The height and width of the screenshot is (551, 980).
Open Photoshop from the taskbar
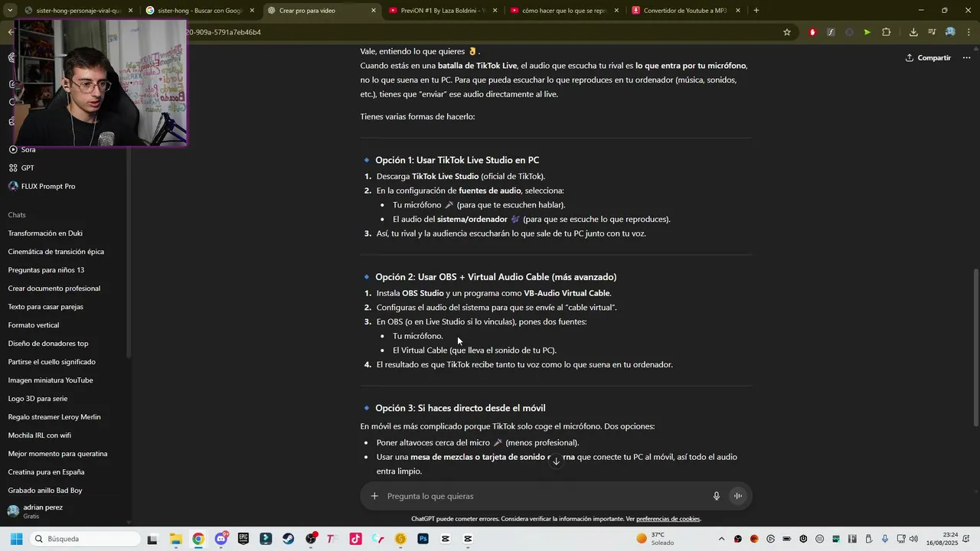point(423,539)
